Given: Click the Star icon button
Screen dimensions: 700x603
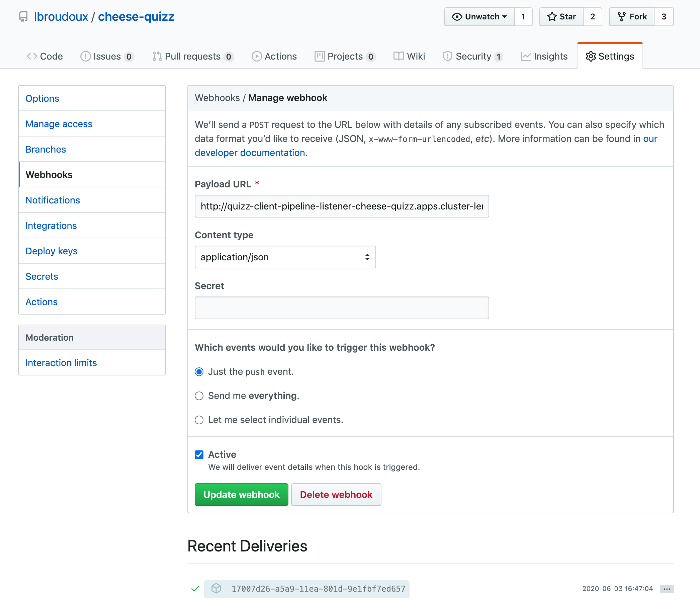Looking at the screenshot, I should point(552,16).
